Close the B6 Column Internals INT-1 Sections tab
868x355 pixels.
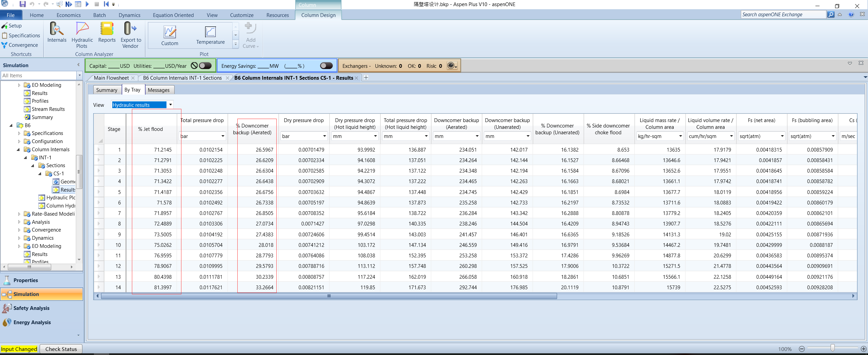tap(227, 78)
